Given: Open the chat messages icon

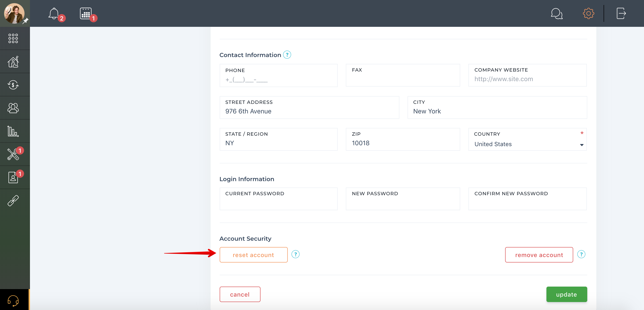Looking at the screenshot, I should click(556, 13).
